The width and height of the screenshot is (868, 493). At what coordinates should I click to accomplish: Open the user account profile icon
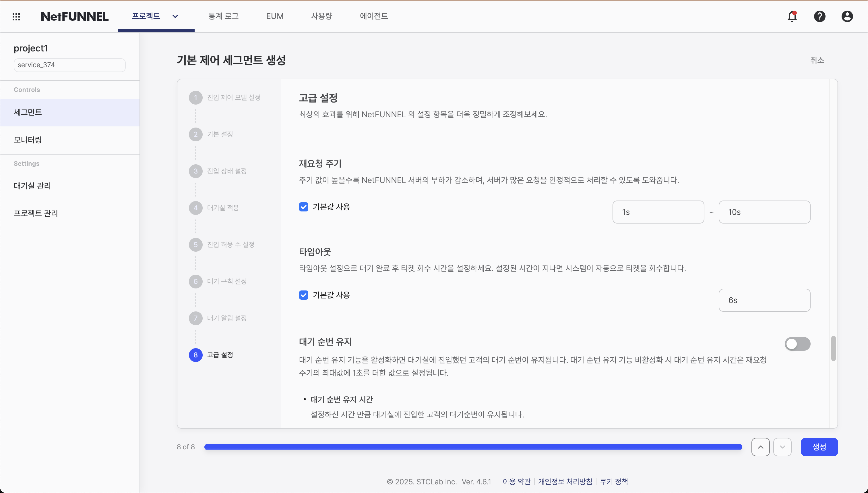[x=847, y=16]
